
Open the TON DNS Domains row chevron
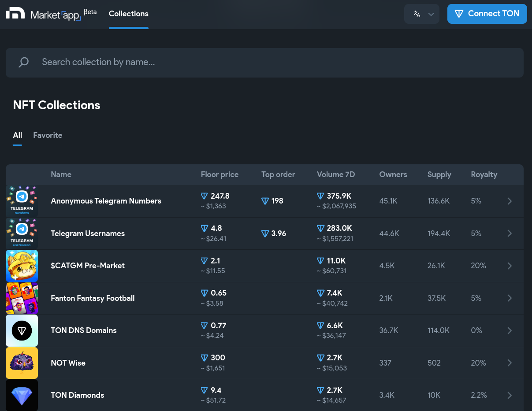tap(510, 330)
